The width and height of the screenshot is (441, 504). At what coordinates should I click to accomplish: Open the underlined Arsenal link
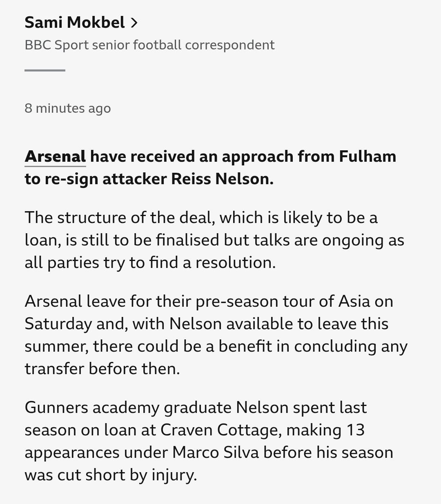55,157
